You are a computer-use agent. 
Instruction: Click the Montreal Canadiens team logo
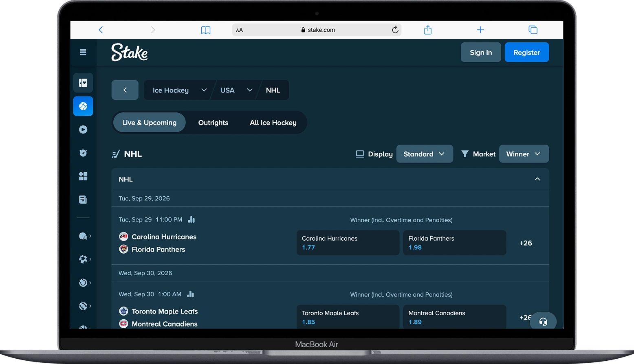(123, 324)
